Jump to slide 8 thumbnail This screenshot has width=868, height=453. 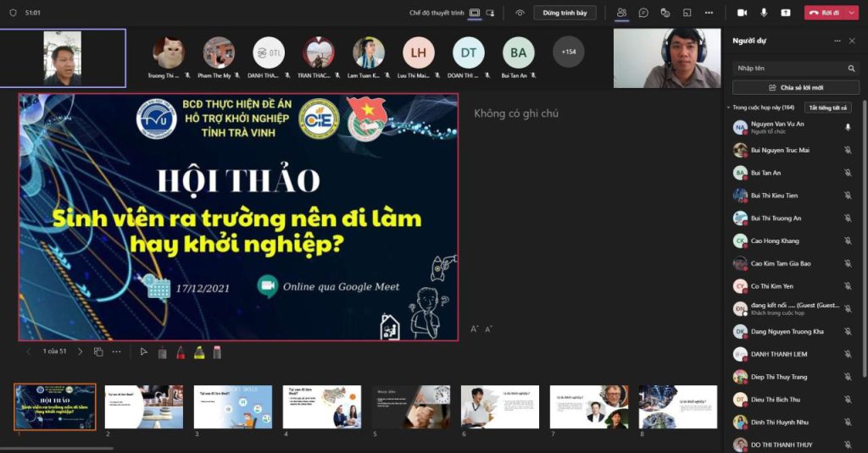[678, 407]
